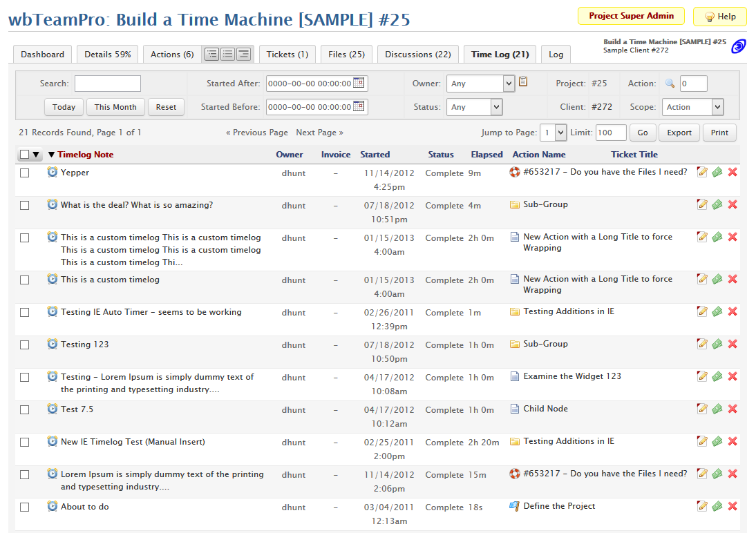Image resolution: width=756 pixels, height=533 pixels.
Task: Open ticket icon for '#653217 – Do you have the Files I need?'
Action: coord(515,172)
